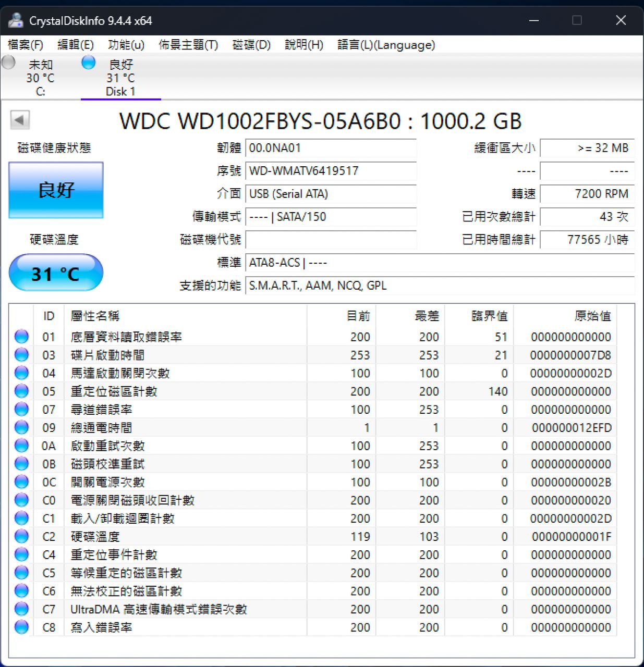Click status icon of attribute C6
Image resolution: width=644 pixels, height=667 pixels.
pos(21,591)
